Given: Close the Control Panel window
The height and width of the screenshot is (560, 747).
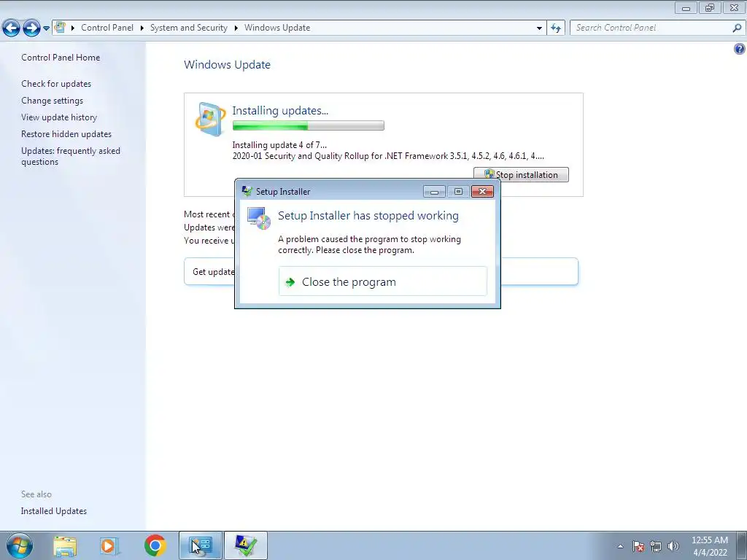Looking at the screenshot, I should [734, 7].
